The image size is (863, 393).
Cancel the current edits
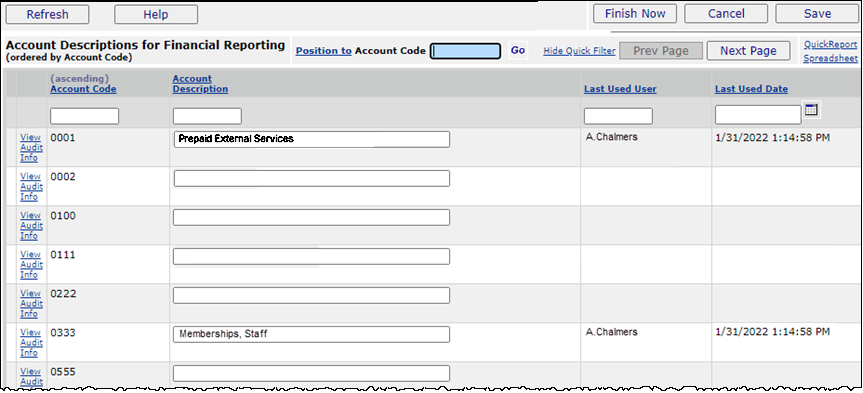(726, 14)
